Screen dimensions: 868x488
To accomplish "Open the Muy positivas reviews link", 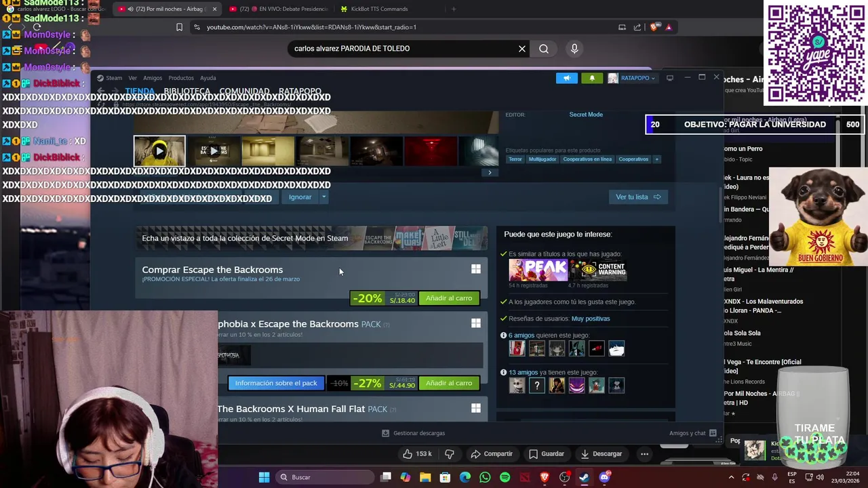I will (x=591, y=319).
